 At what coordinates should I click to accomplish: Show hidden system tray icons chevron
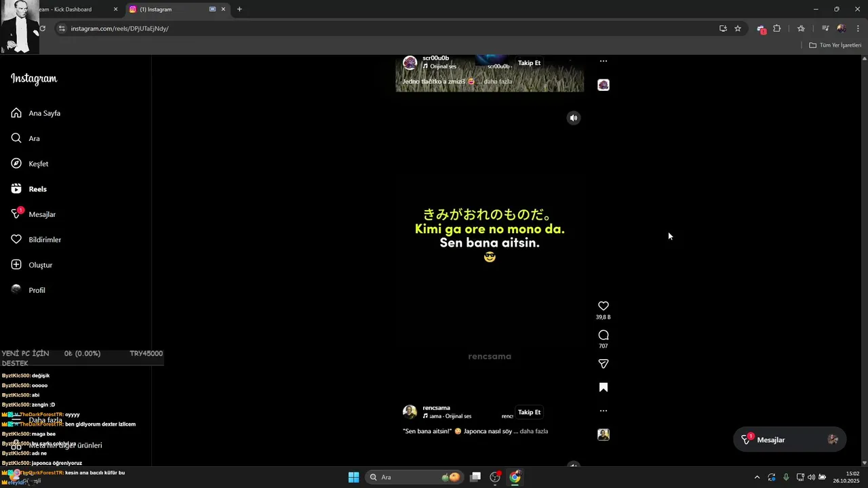(x=757, y=477)
